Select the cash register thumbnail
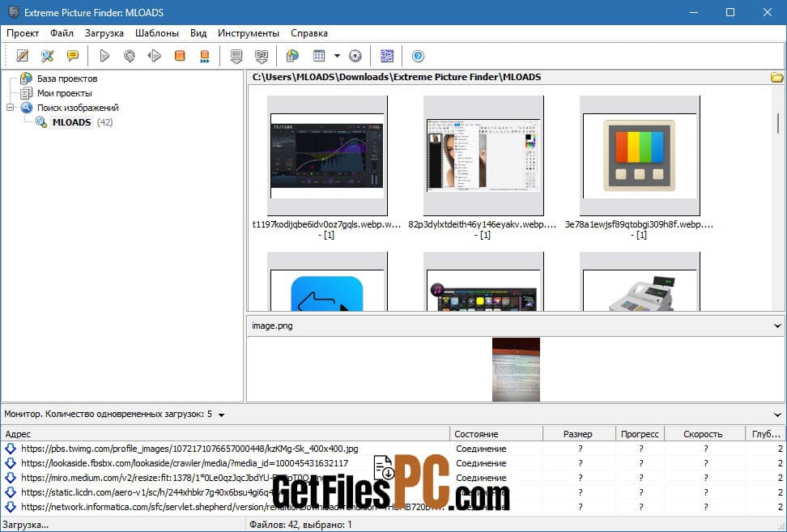This screenshot has width=787, height=532. (640, 282)
